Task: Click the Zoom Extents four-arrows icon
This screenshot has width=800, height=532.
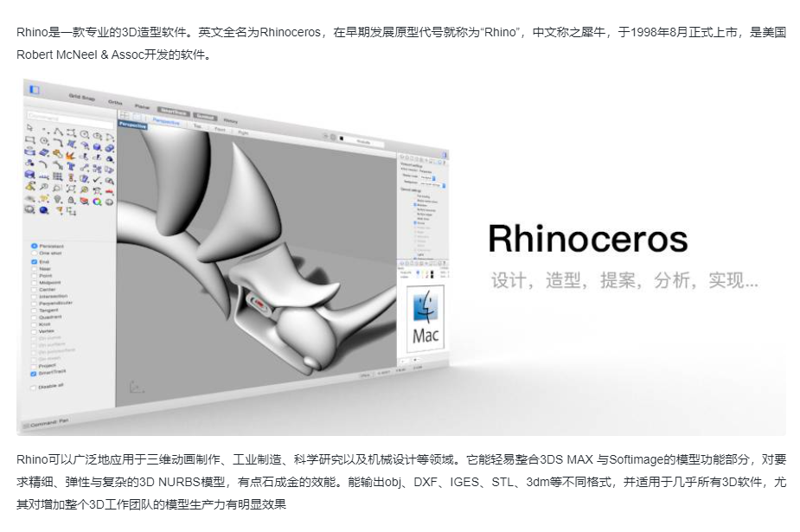Action: (x=71, y=189)
